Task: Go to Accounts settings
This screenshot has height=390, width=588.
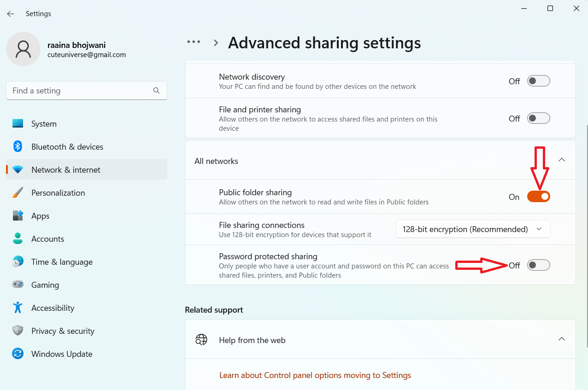Action: 47,239
